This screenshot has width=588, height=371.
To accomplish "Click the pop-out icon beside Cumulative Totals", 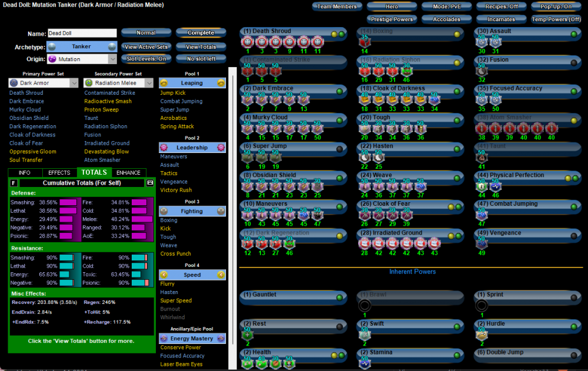I will [x=150, y=183].
